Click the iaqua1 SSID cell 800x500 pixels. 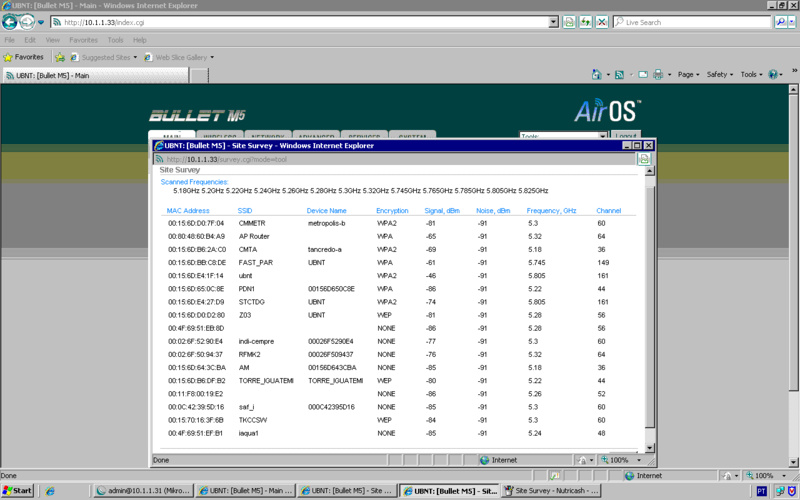pyautogui.click(x=248, y=433)
